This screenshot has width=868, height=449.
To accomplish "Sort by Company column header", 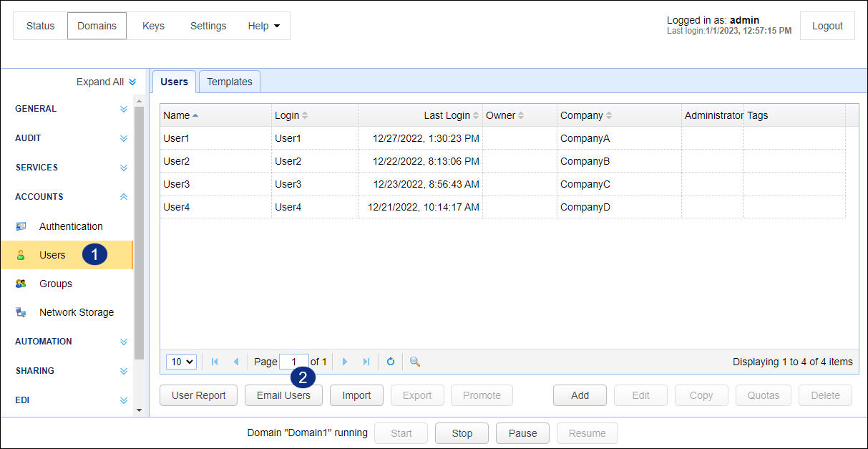I will (619, 115).
